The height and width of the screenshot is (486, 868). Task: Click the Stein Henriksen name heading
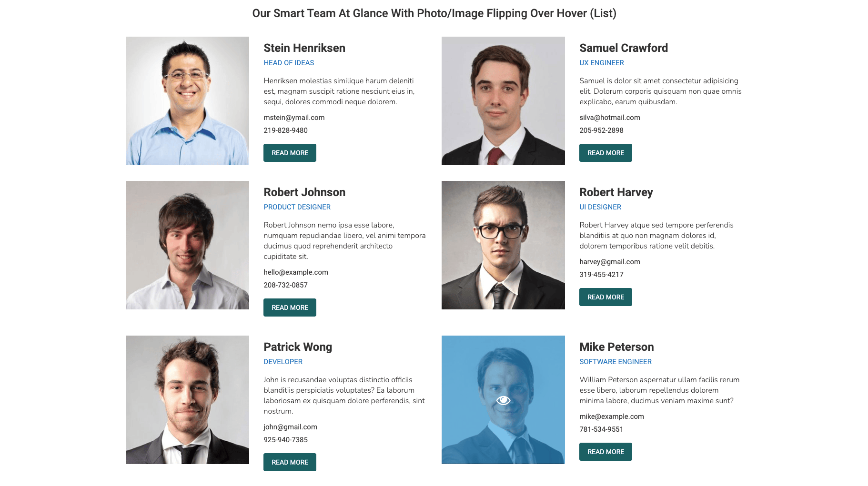pyautogui.click(x=304, y=48)
